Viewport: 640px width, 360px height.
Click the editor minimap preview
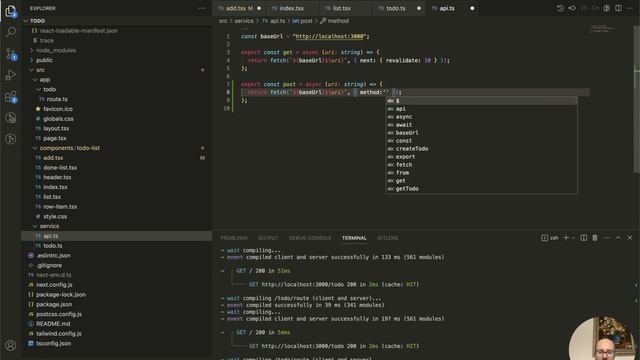click(x=602, y=29)
